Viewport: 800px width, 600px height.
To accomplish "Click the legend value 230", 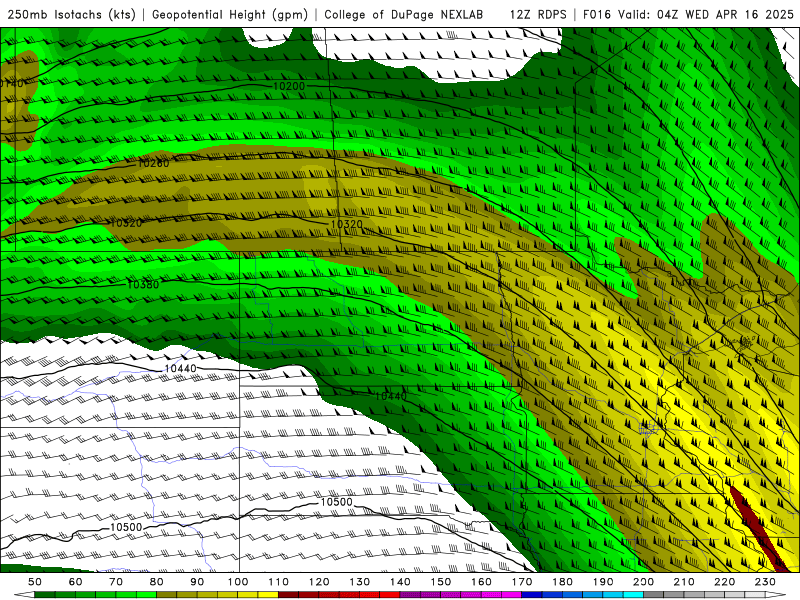I will coord(765,582).
